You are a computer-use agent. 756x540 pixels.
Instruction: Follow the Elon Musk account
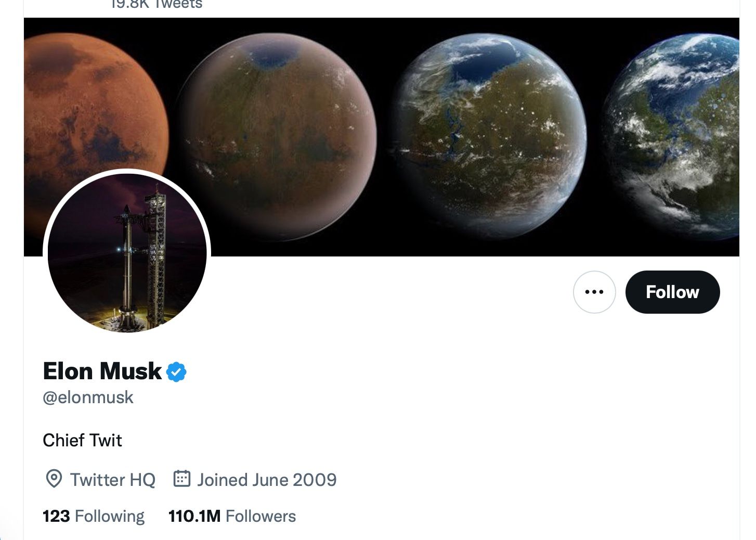click(672, 292)
